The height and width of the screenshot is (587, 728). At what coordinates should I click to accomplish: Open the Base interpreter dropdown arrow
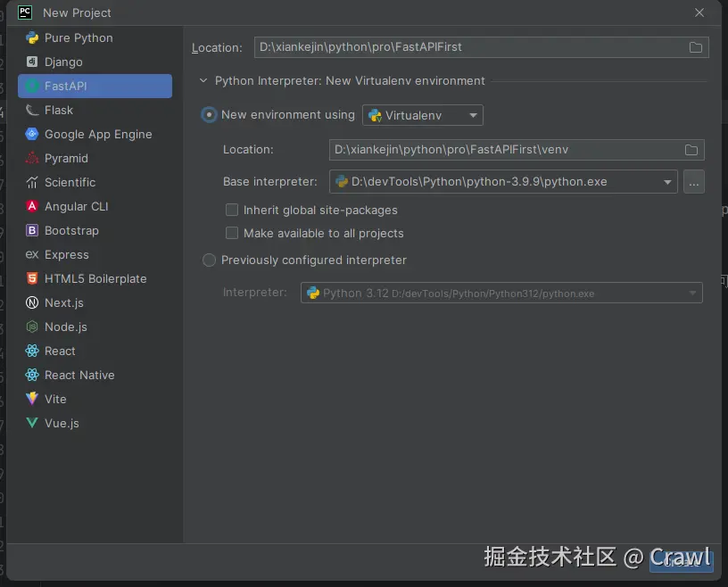pos(667,182)
